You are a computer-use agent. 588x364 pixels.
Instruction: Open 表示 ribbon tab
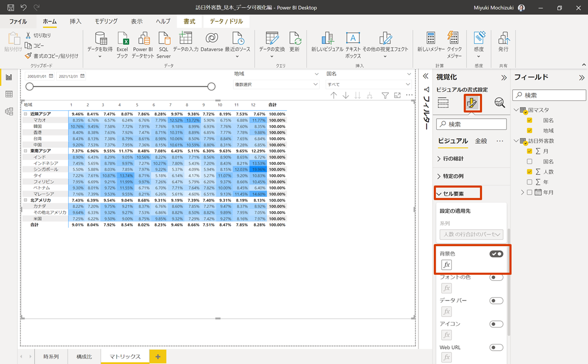click(x=137, y=21)
